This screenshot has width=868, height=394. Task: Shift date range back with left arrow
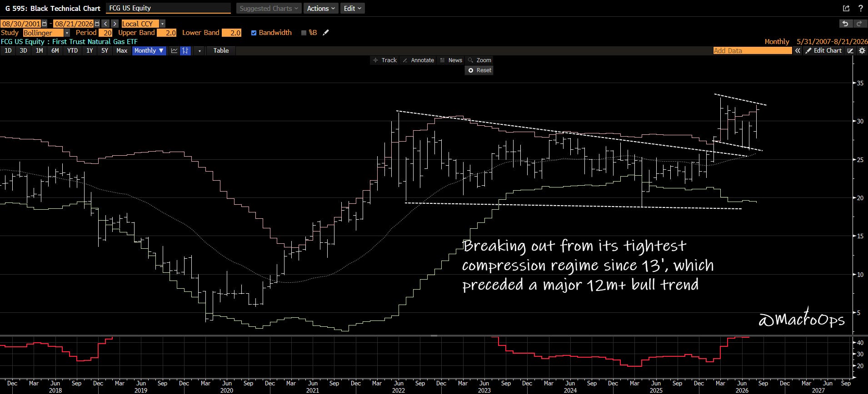pos(105,24)
